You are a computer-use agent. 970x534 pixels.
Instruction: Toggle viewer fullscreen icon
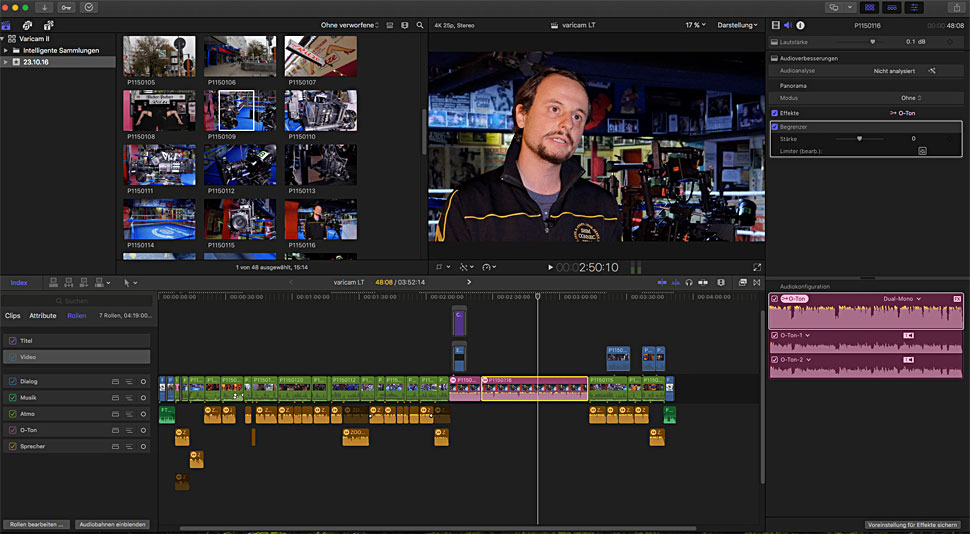(757, 267)
